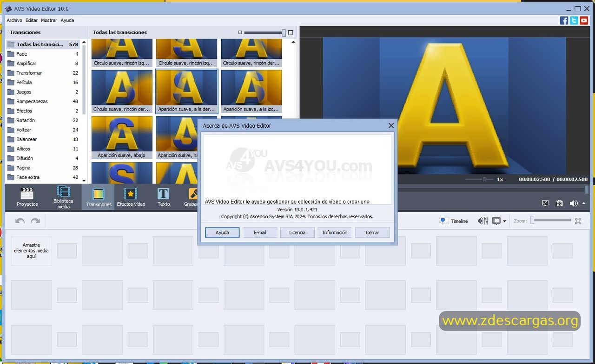Open the Mostrar menu

click(x=49, y=20)
